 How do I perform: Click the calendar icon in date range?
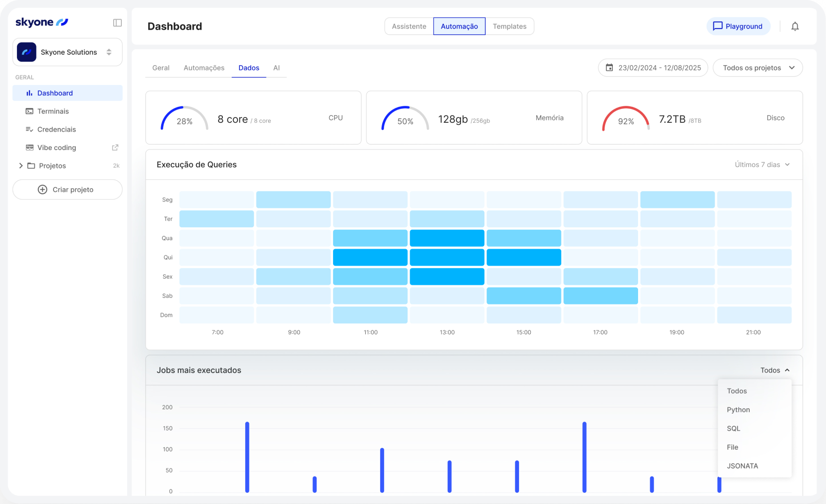click(609, 67)
